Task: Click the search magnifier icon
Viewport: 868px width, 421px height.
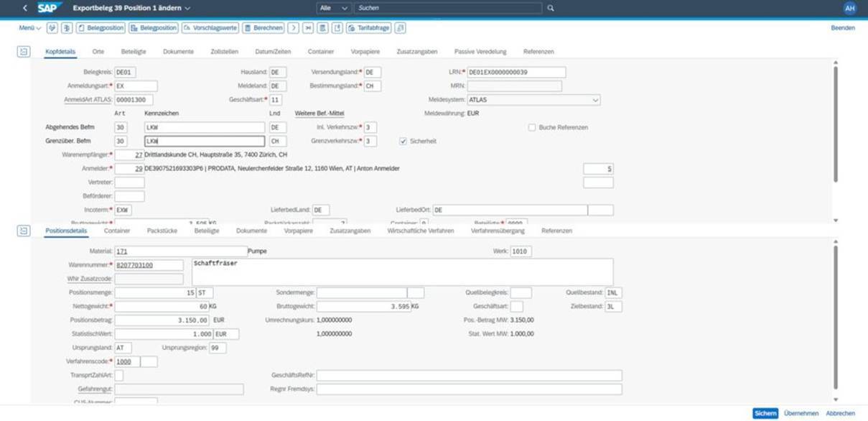Action: [x=551, y=8]
